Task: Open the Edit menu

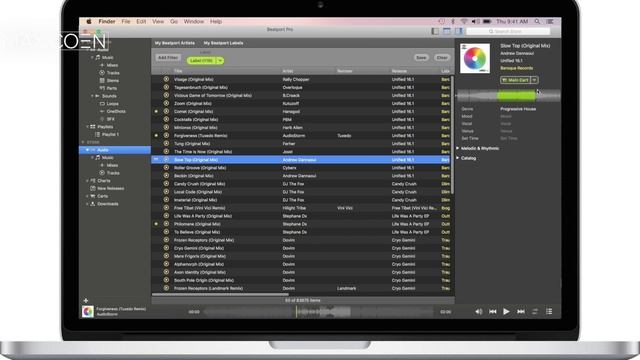Action: (x=141, y=21)
